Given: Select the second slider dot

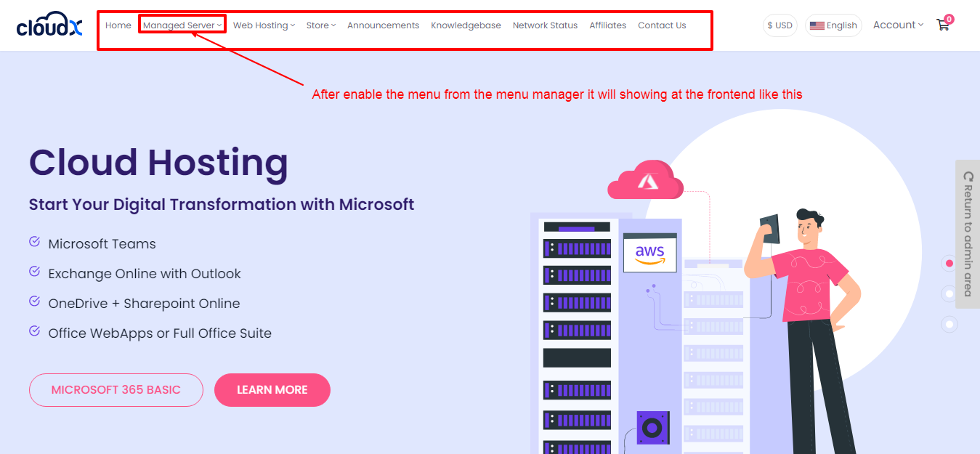Looking at the screenshot, I should 949,293.
